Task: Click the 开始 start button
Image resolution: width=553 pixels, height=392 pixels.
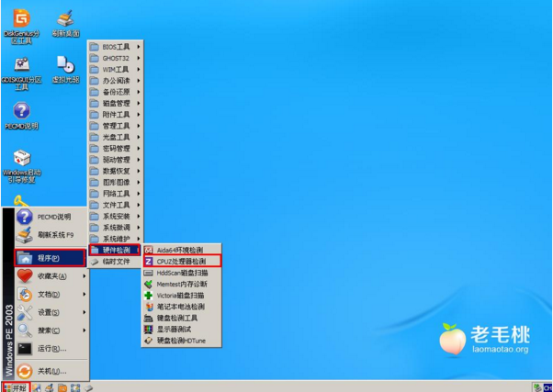Action: pos(16,387)
